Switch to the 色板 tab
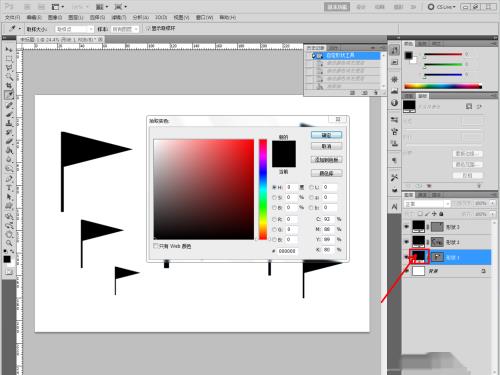Screen dimensions: 500x375 pos(422,44)
